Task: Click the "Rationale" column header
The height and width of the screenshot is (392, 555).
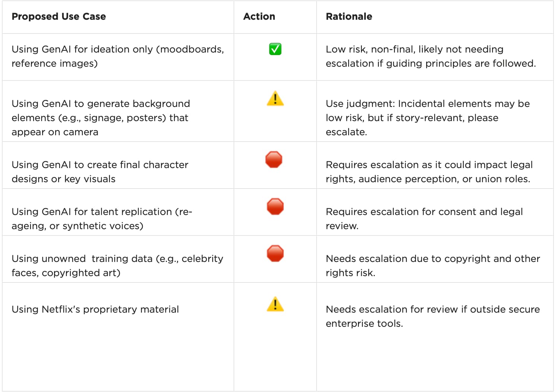Action: click(x=349, y=16)
